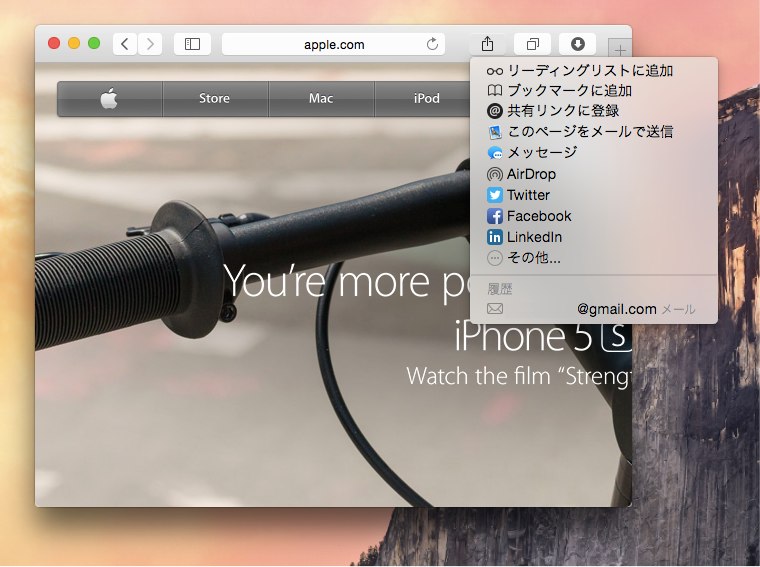Reload the apple.com page
This screenshot has width=760, height=567.
(432, 44)
